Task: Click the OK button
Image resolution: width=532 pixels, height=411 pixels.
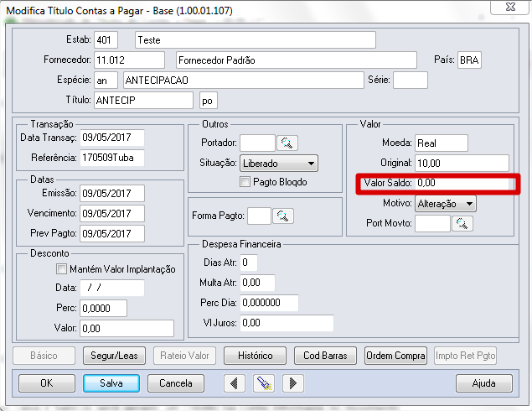Action: [x=47, y=383]
